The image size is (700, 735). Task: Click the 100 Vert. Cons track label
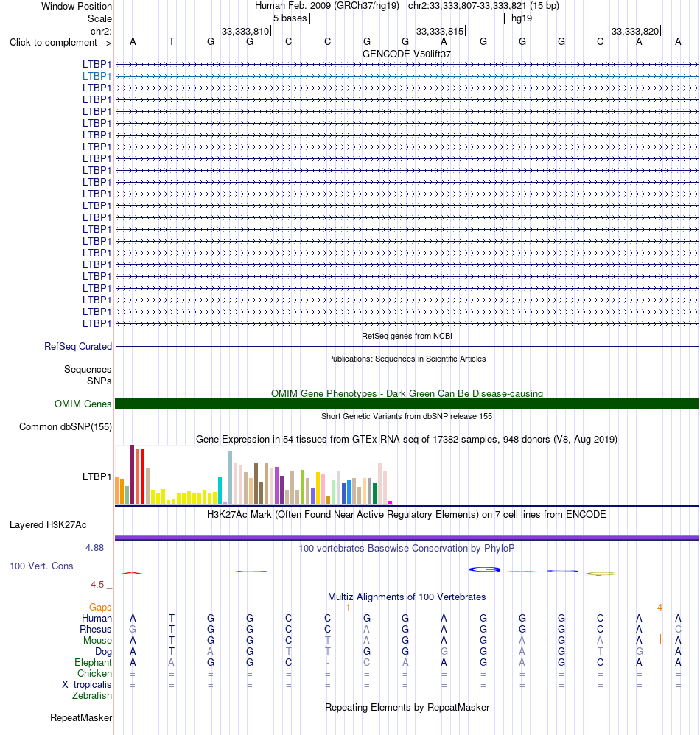[41, 566]
